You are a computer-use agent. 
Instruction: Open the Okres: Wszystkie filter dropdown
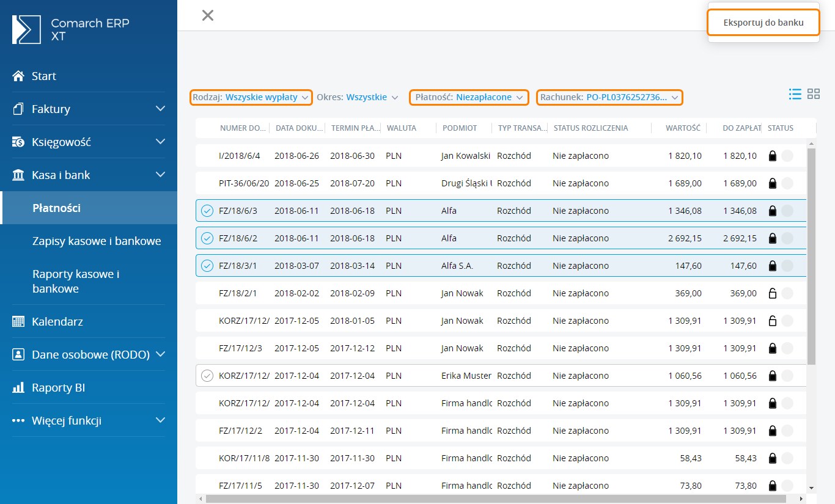(x=358, y=97)
